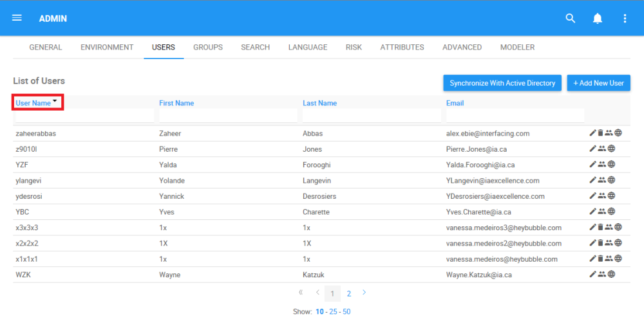Click the Add New User button
Screen dimensions: 644x319
(599, 83)
